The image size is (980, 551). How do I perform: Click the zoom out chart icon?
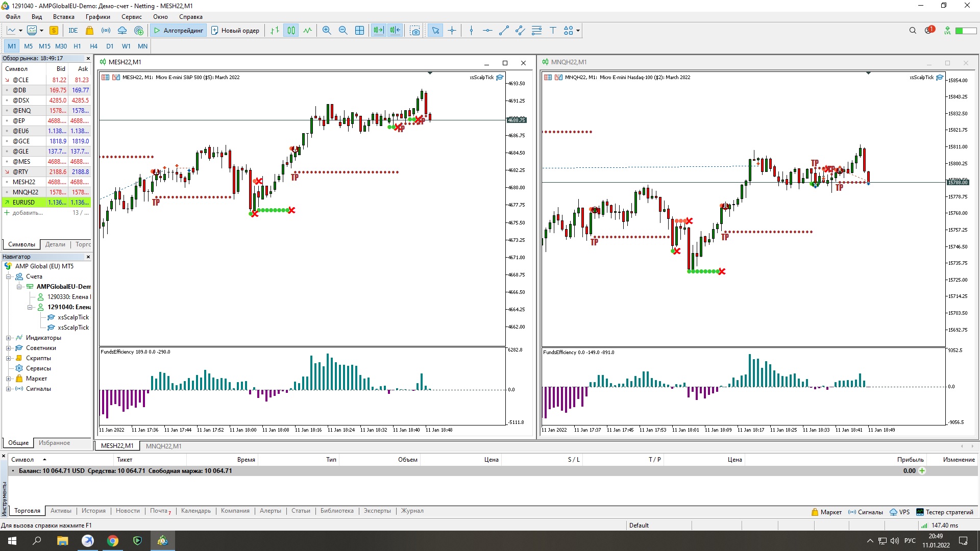(x=343, y=31)
